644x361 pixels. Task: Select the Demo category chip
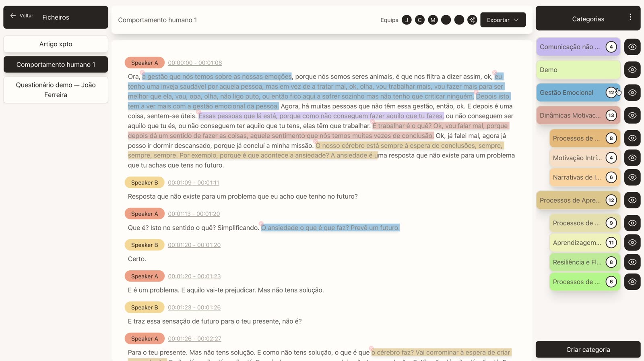click(x=578, y=70)
